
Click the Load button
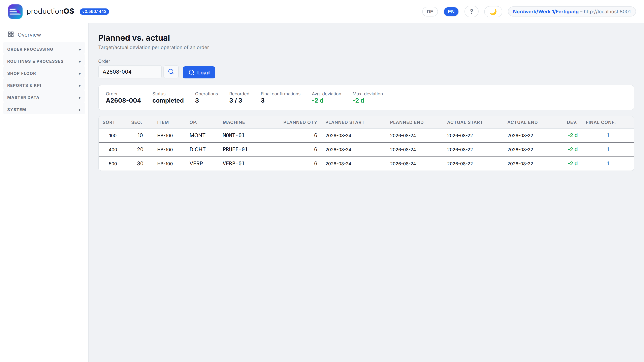tap(199, 72)
